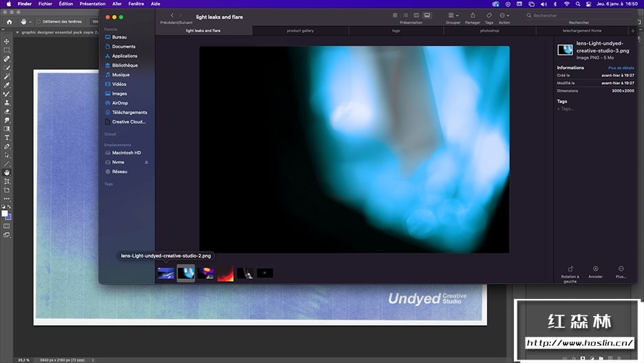644x363 pixels.
Task: Select the Pen tool in Photoshop
Action: (7, 146)
